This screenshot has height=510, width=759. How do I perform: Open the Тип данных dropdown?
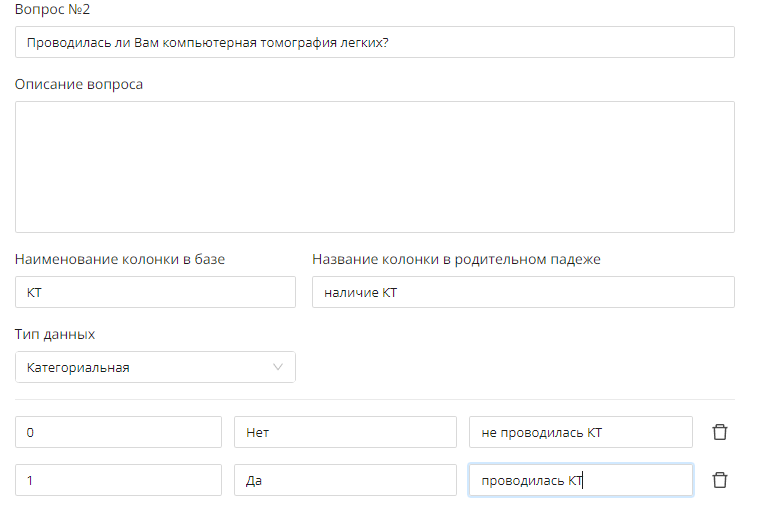(155, 367)
